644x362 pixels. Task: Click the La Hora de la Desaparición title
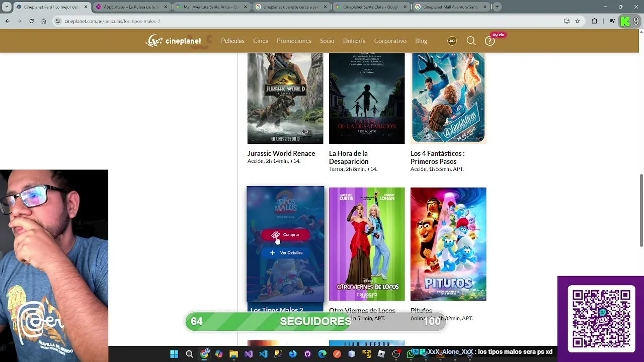pyautogui.click(x=349, y=157)
